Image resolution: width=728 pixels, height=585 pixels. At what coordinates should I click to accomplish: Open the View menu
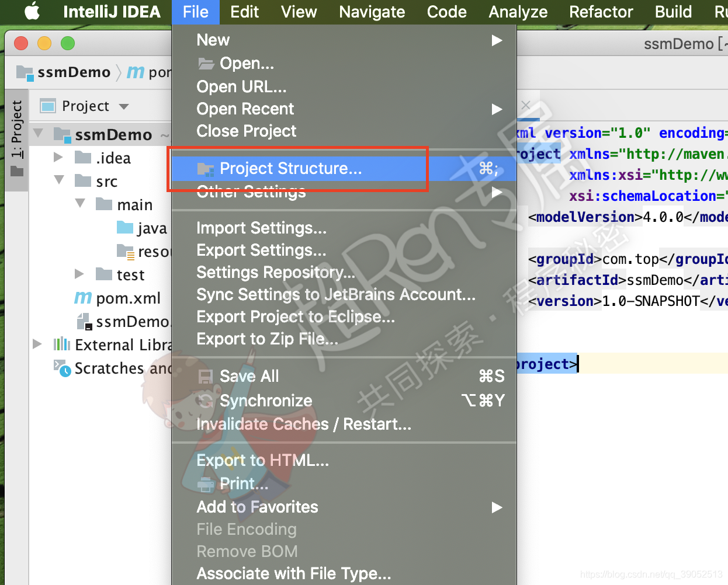(299, 12)
